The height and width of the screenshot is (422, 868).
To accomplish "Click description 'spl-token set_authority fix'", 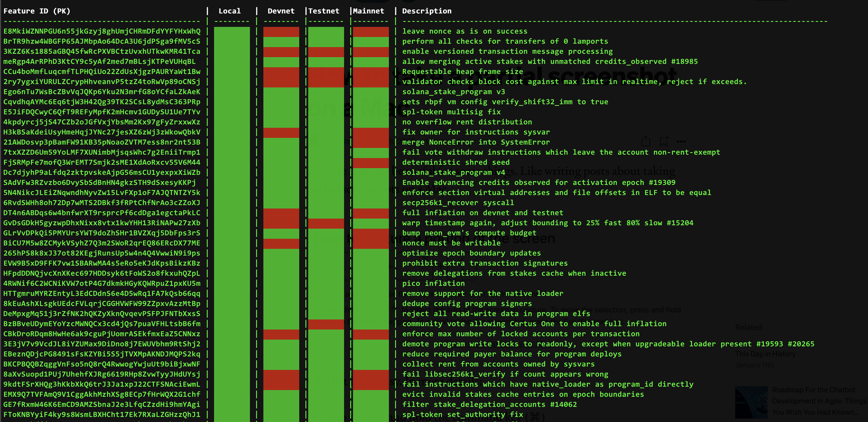I will coord(463,415).
